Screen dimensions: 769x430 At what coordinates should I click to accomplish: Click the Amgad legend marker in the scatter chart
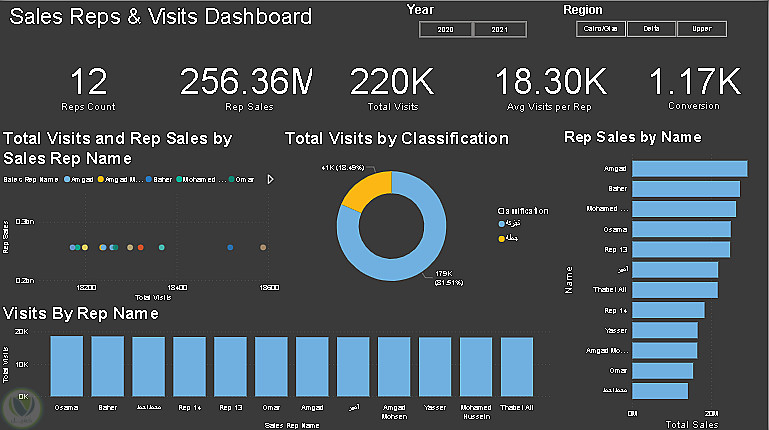[x=68, y=180]
